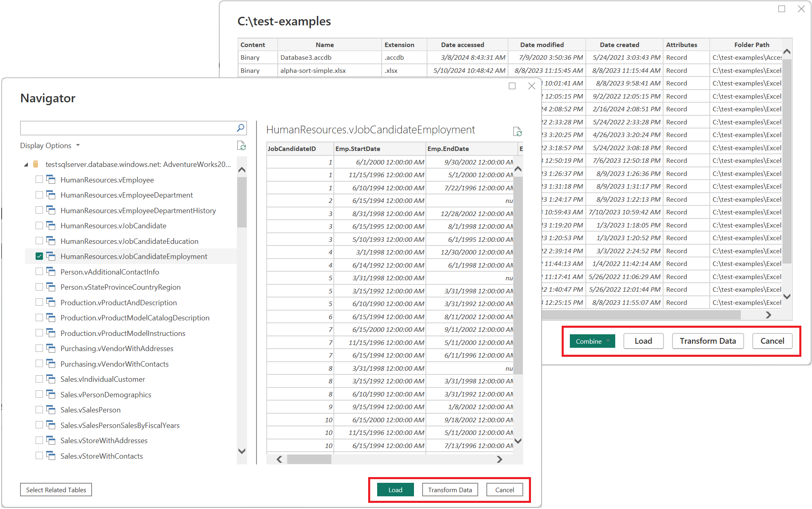The image size is (812, 509).
Task: Click table icon next to Person.vAdditionalContactInfo
Action: 51,272
